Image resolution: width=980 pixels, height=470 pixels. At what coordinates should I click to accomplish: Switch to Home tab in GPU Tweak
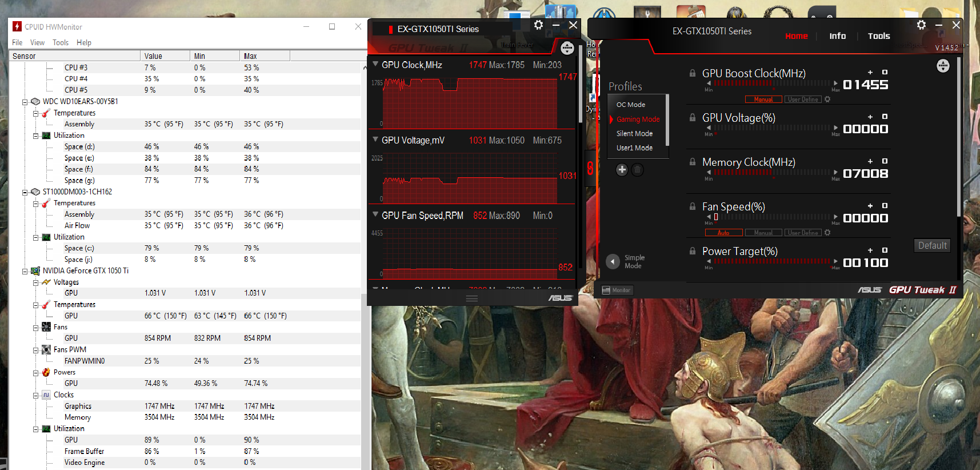(796, 36)
